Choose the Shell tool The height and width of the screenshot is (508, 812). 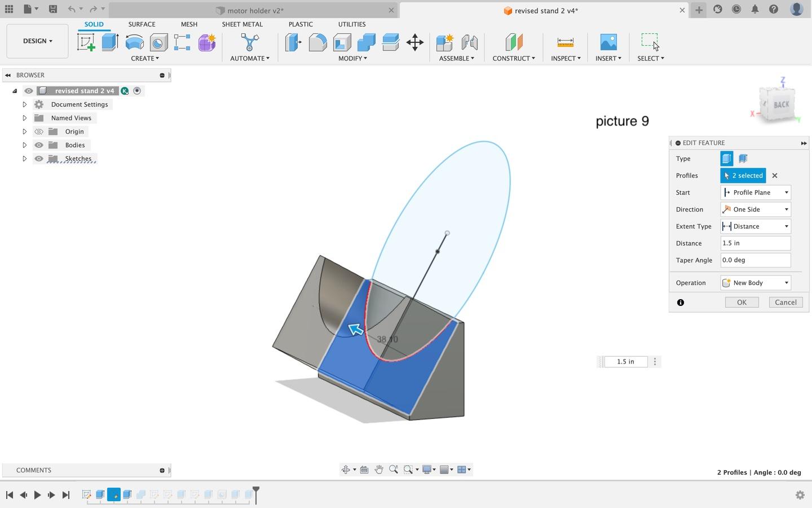(342, 42)
